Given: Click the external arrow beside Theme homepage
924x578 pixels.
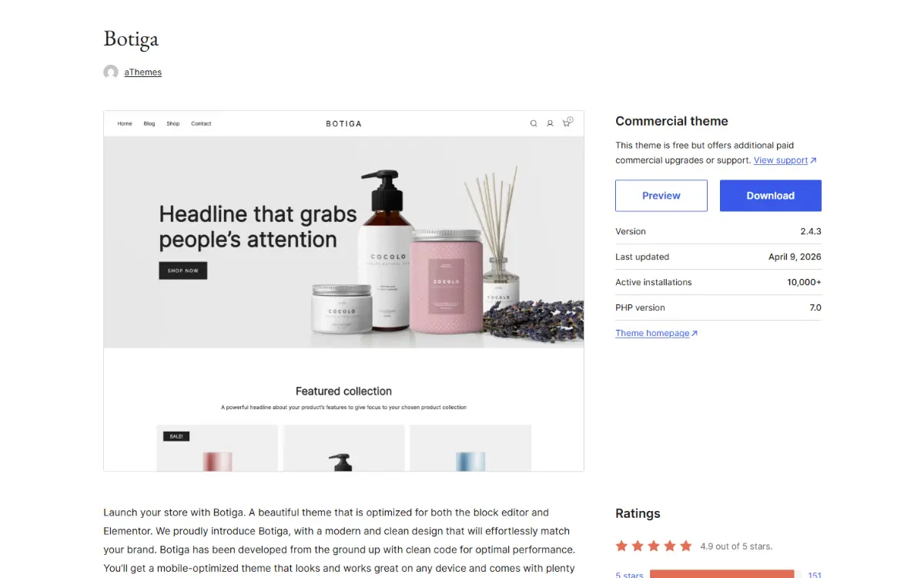Looking at the screenshot, I should coord(695,334).
